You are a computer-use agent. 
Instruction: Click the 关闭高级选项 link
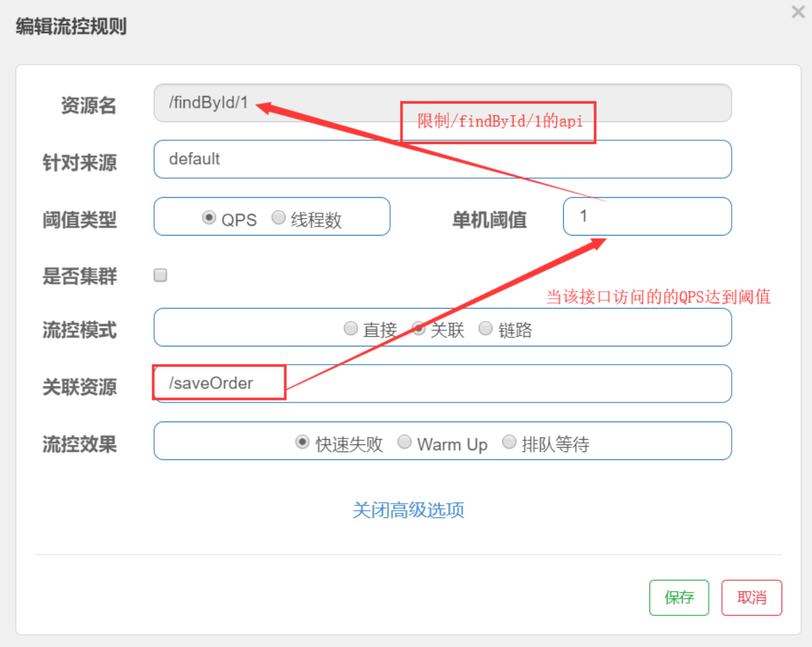408,510
